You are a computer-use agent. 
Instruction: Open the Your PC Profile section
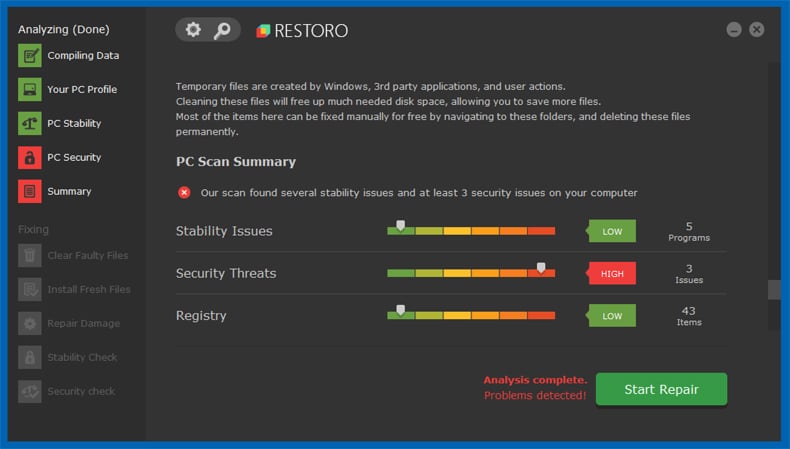82,89
